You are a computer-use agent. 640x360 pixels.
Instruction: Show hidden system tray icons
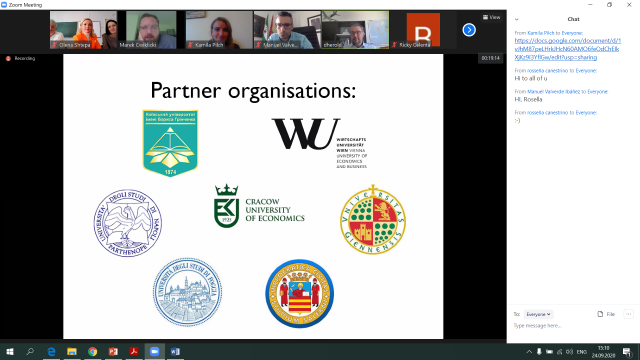(529, 351)
